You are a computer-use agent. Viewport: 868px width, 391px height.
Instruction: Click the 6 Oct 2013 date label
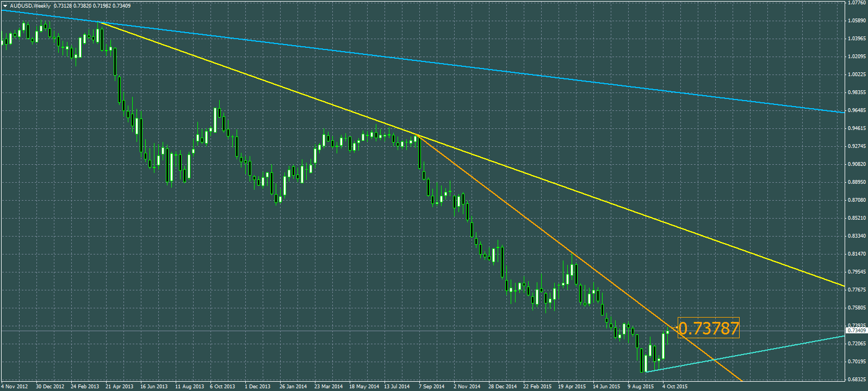[x=222, y=387]
